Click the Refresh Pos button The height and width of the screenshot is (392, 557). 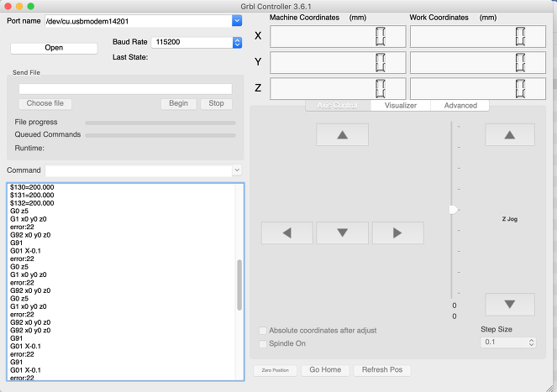point(382,370)
